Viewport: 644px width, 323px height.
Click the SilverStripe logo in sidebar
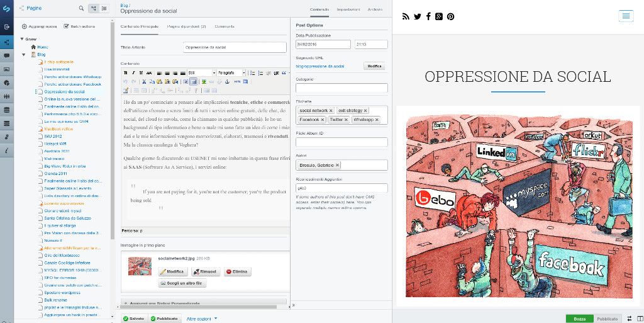click(6, 8)
